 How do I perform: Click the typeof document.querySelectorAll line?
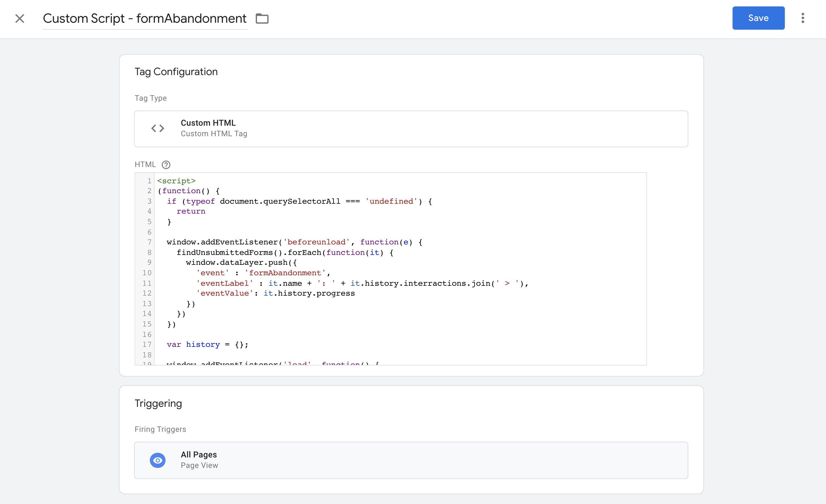point(299,201)
